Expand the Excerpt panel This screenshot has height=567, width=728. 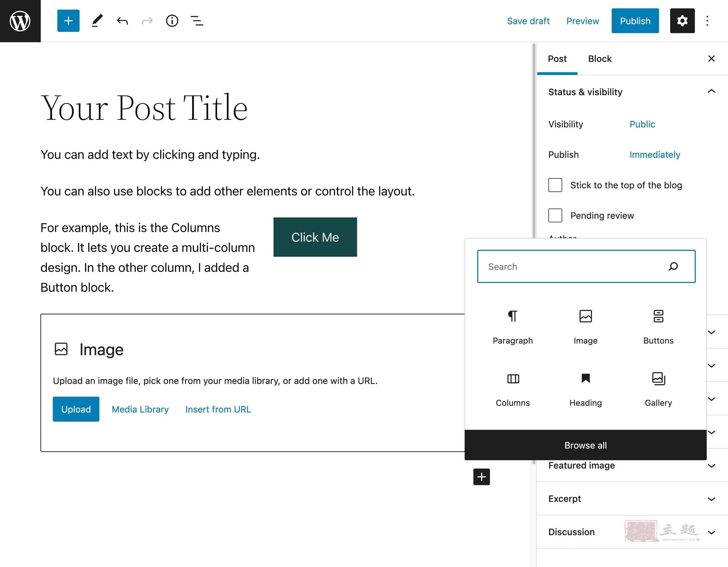click(x=632, y=499)
